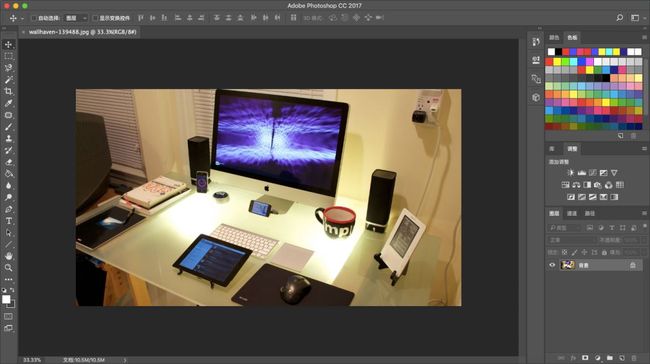This screenshot has width=650, height=364.
Task: Select the Dodge tool
Action: point(8,197)
